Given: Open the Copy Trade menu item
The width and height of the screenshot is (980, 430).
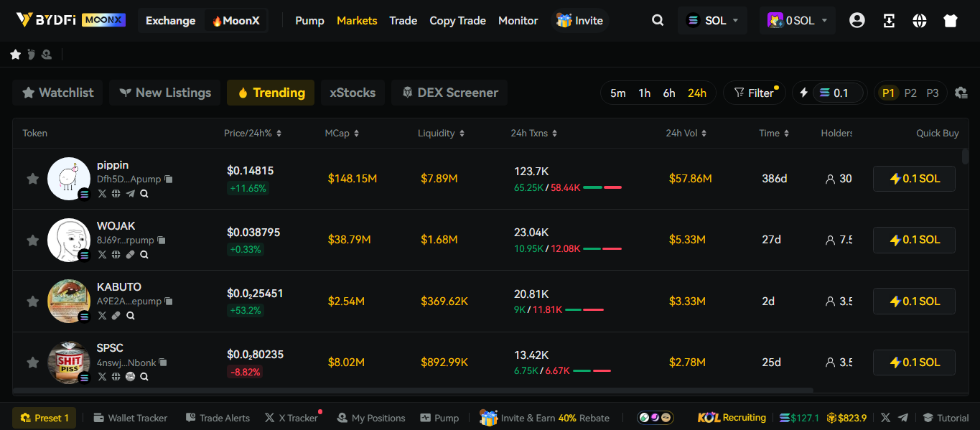Looking at the screenshot, I should pos(457,20).
